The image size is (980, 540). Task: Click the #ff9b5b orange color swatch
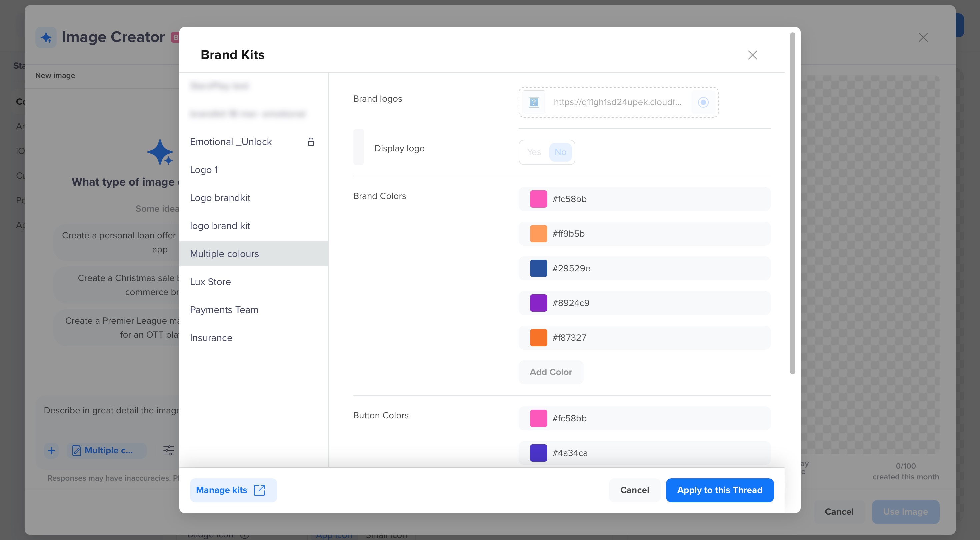[x=538, y=234]
